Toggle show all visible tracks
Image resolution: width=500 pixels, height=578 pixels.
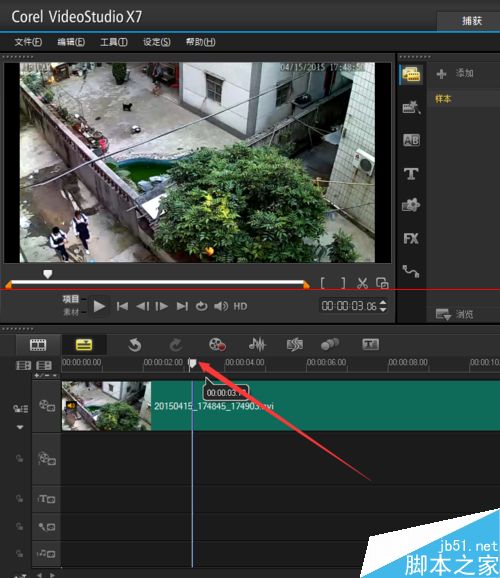click(x=23, y=365)
